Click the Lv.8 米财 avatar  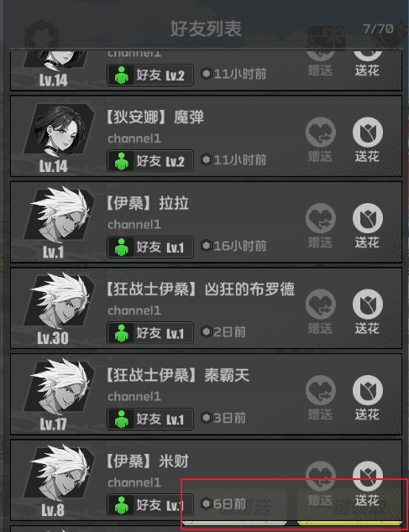pos(60,473)
